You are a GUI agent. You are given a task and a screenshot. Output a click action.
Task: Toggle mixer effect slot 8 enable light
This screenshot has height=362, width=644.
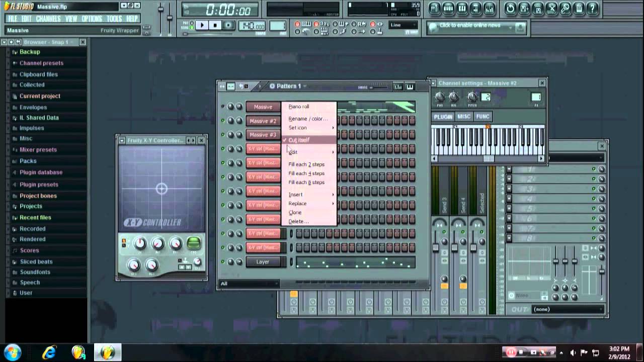pyautogui.click(x=594, y=238)
